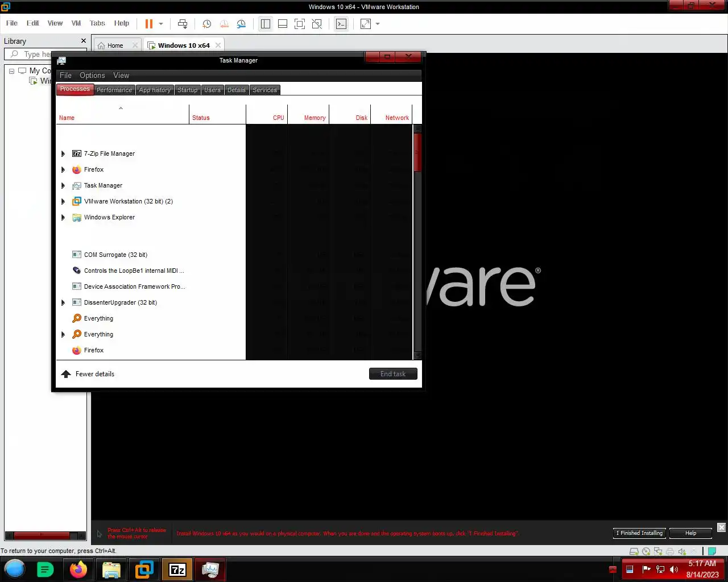The height and width of the screenshot is (582, 728).
Task: Click the End task button
Action: click(393, 373)
